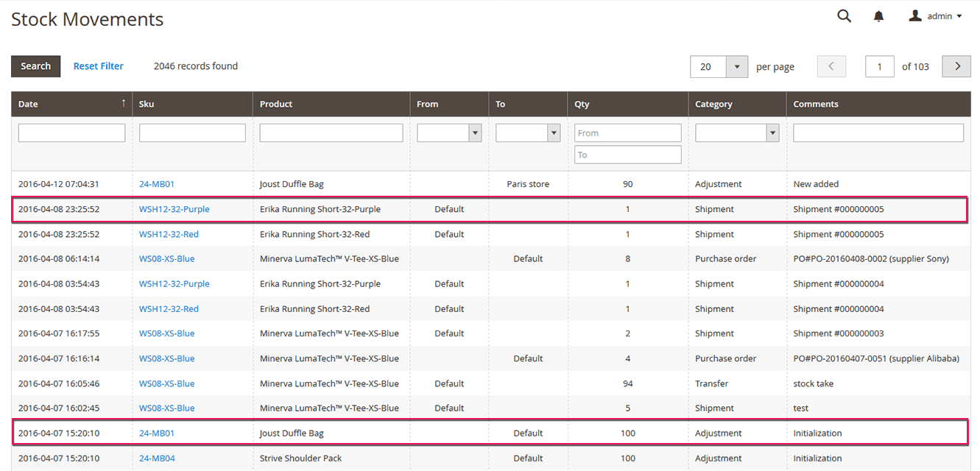Image resolution: width=980 pixels, height=471 pixels.
Task: Open 24-MB01 link in the Initialization row
Action: pyautogui.click(x=157, y=433)
